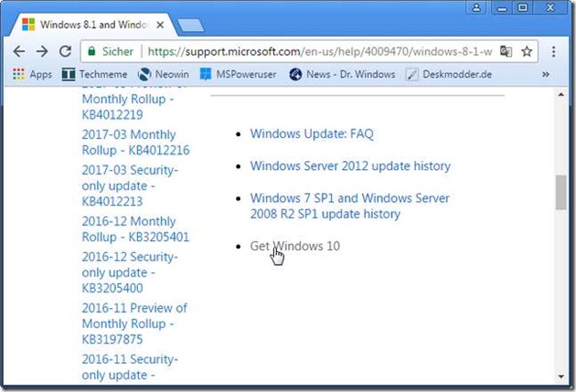Click the green secure padlock icon
Image resolution: width=576 pixels, height=392 pixels.
point(91,51)
